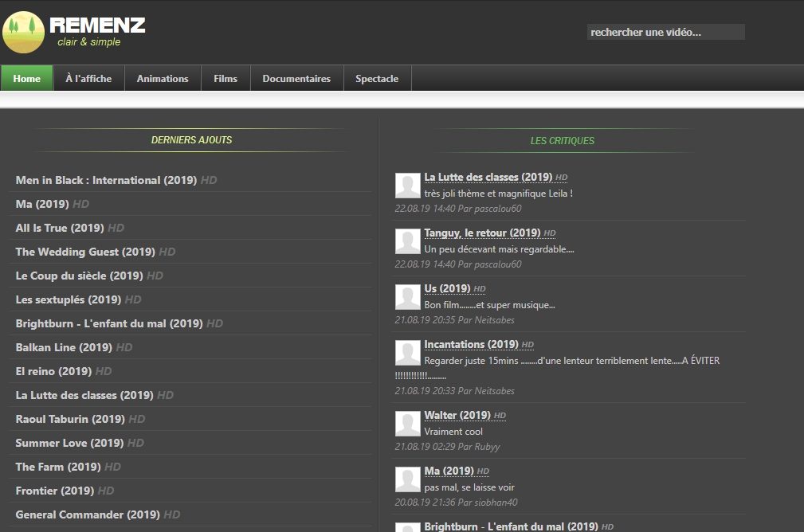This screenshot has height=532, width=804.
Task: Open the Animations category
Action: pos(163,78)
